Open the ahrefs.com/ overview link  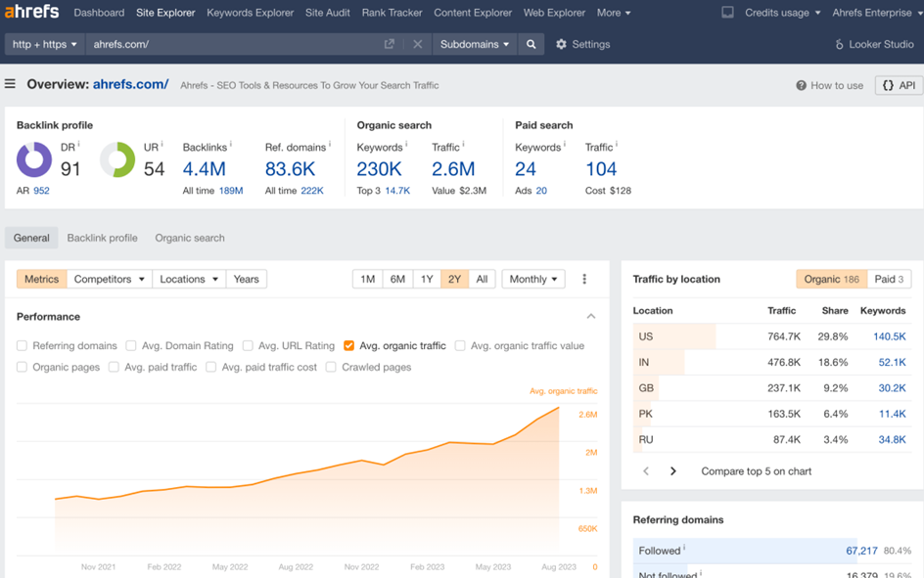131,84
